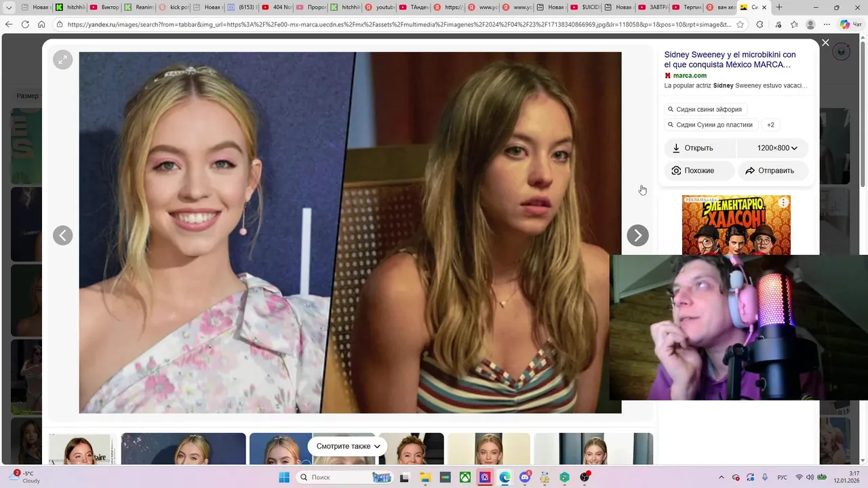This screenshot has height=488, width=868.
Task: Switch to the 'Reanim' tab
Action: tap(138, 7)
